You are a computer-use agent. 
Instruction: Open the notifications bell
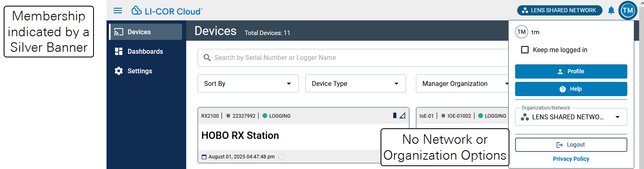(x=611, y=11)
